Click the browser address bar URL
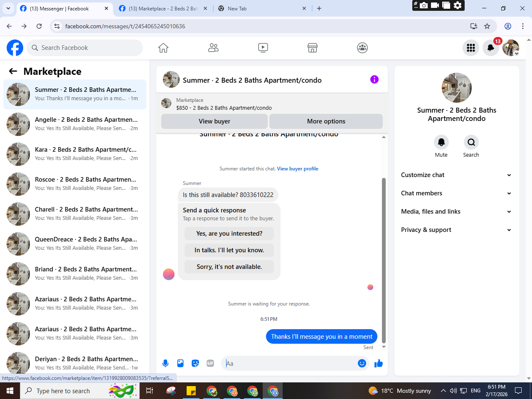532x399 pixels. [x=125, y=26]
